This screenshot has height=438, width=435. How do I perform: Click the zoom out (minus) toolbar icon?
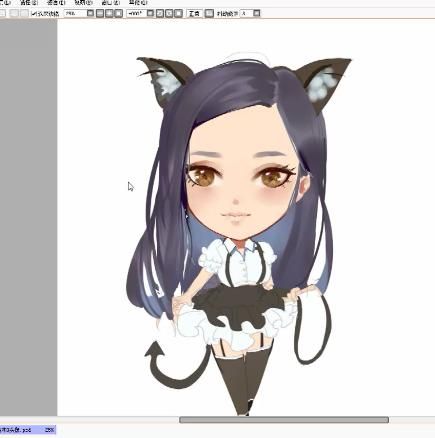coord(100,13)
